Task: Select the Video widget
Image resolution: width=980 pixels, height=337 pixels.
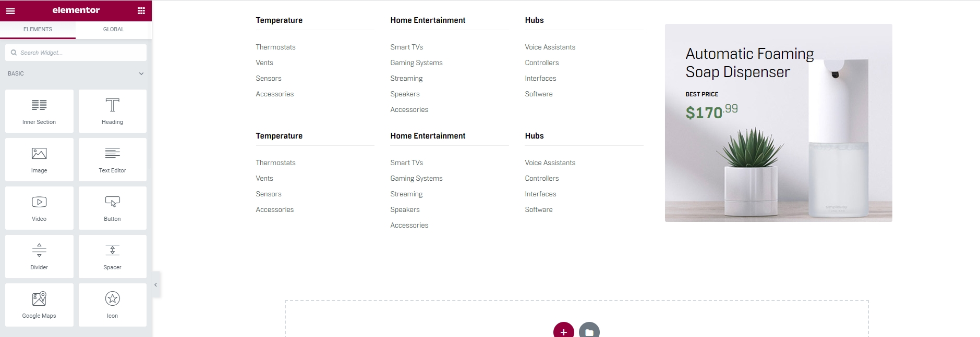Action: pos(39,208)
